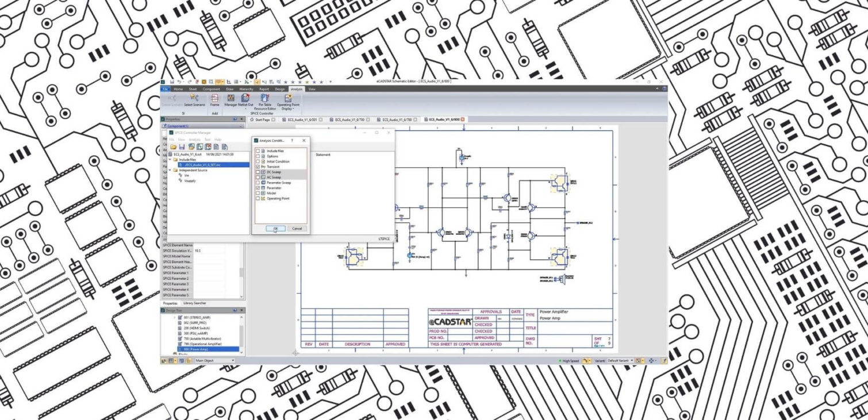Open the Main Object dropdown
Image resolution: width=868 pixels, height=420 pixels.
[233, 360]
